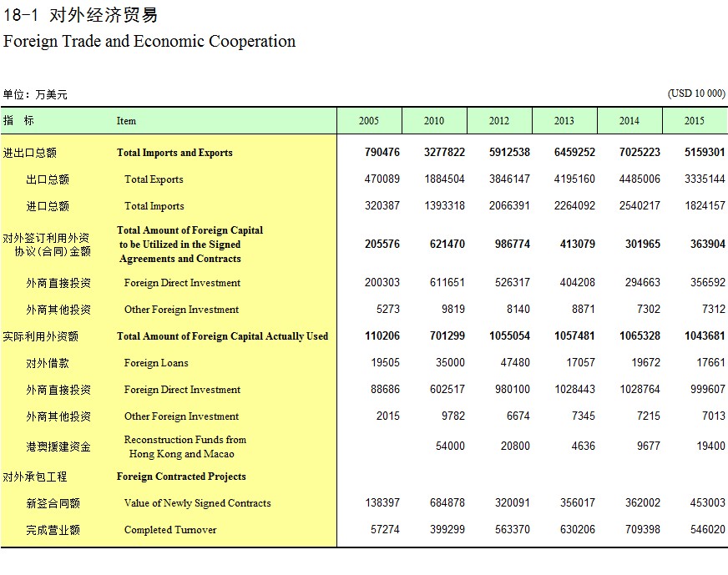Click the value 1055054
This screenshot has width=728, height=575.
coord(509,336)
